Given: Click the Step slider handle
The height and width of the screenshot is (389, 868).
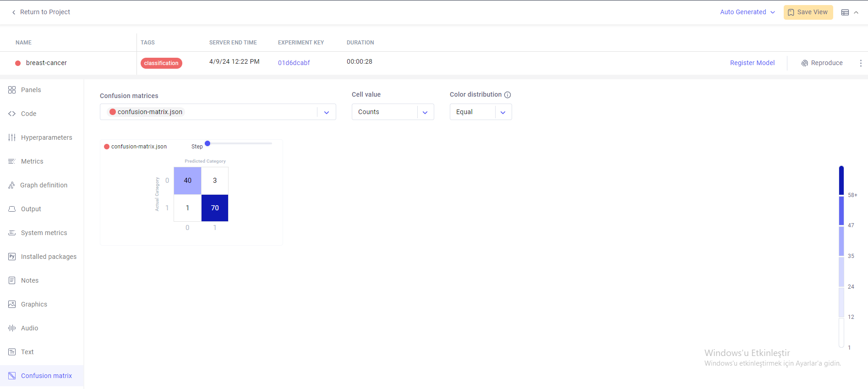Looking at the screenshot, I should click(207, 143).
